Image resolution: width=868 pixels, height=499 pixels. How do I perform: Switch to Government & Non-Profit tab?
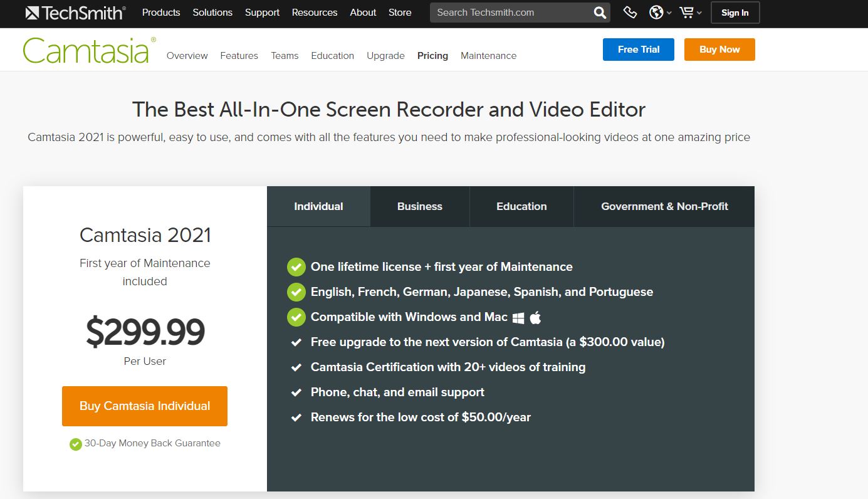click(x=664, y=206)
